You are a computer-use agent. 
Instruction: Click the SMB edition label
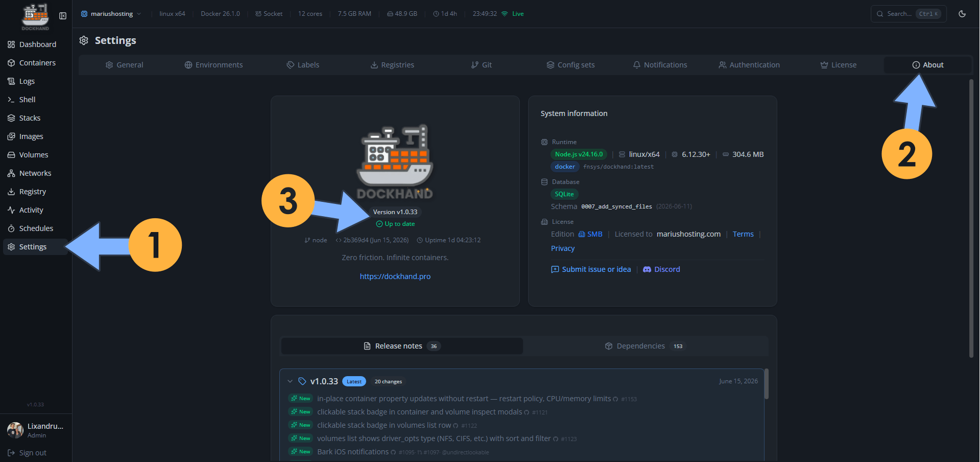coord(590,234)
